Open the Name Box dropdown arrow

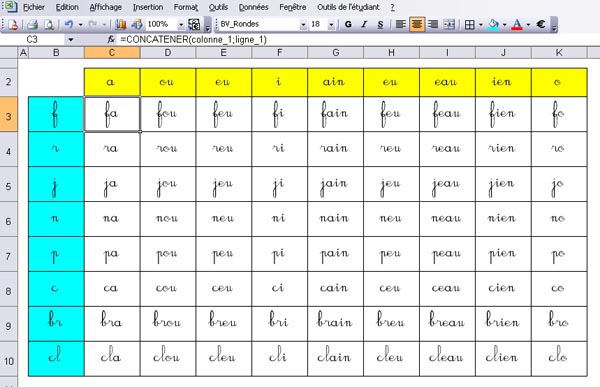71,39
